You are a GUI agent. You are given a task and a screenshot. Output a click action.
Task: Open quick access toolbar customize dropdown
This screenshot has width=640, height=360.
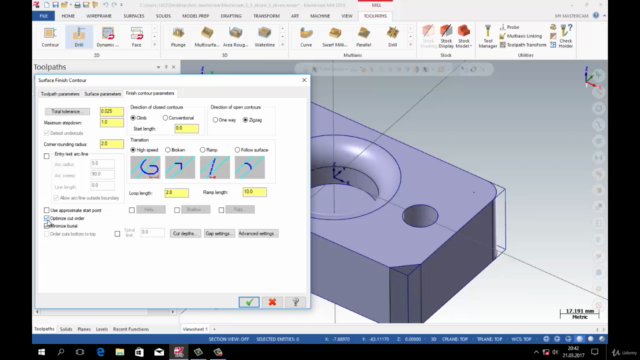pos(121,5)
